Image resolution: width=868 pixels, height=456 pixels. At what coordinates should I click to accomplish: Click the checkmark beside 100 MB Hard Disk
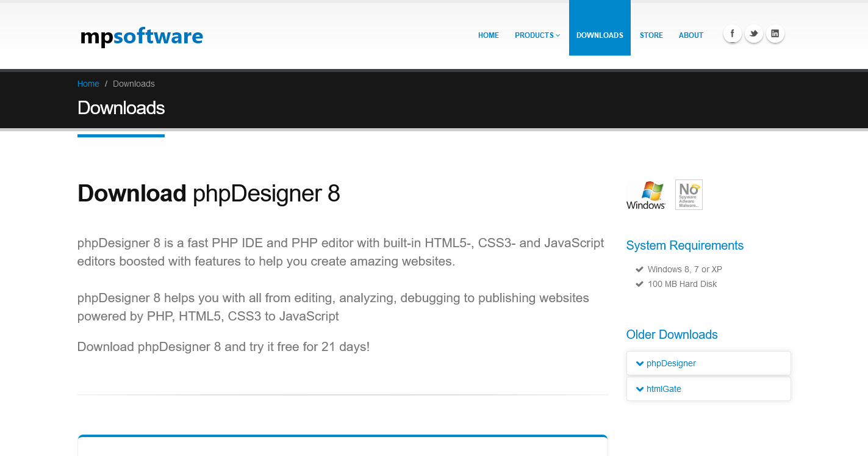pos(639,283)
